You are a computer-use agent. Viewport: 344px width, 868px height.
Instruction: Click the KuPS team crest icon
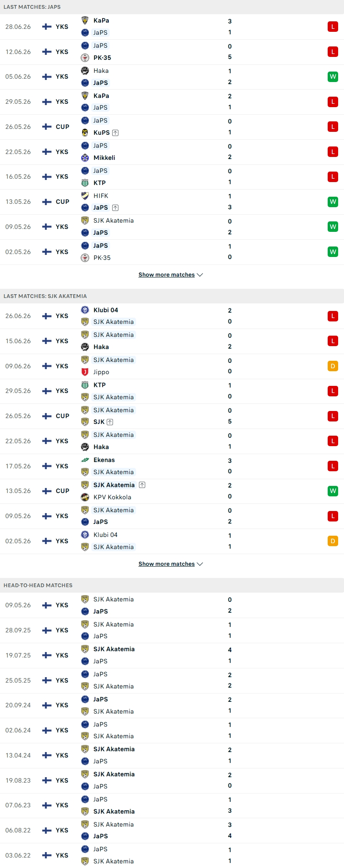click(x=85, y=133)
